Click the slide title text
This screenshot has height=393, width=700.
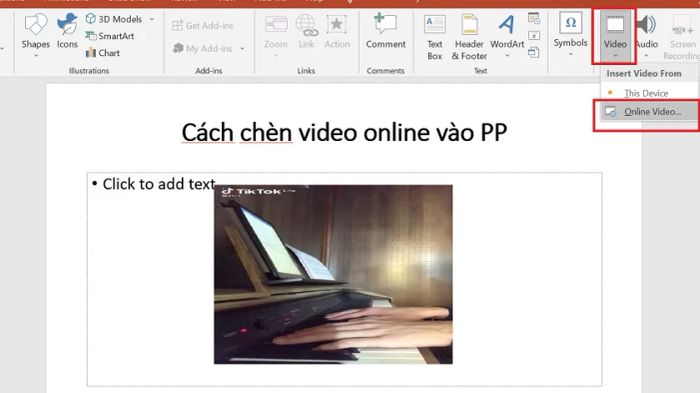(x=344, y=133)
